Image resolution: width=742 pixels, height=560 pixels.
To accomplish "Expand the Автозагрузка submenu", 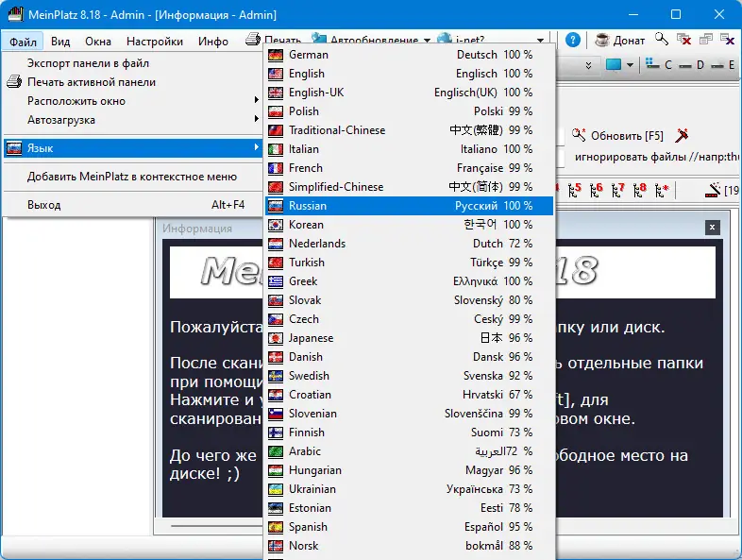I will coord(132,120).
